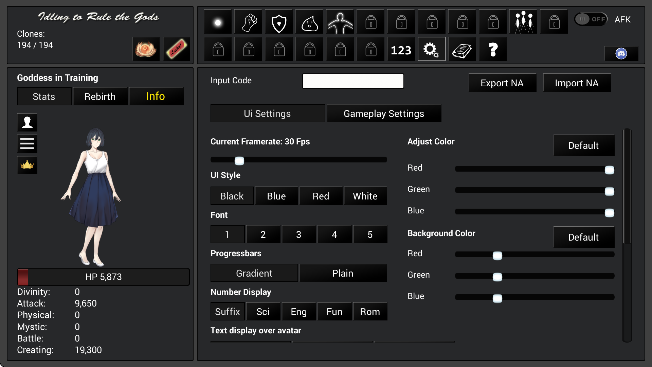Choose Font option 4
652x367 pixels.
(x=334, y=234)
